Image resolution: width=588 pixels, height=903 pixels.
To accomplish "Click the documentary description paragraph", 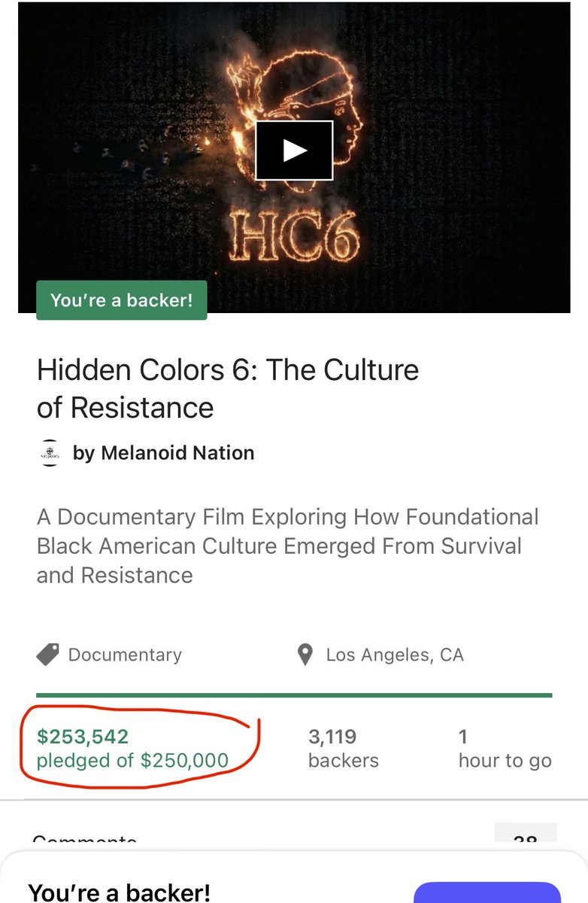I will [288, 546].
